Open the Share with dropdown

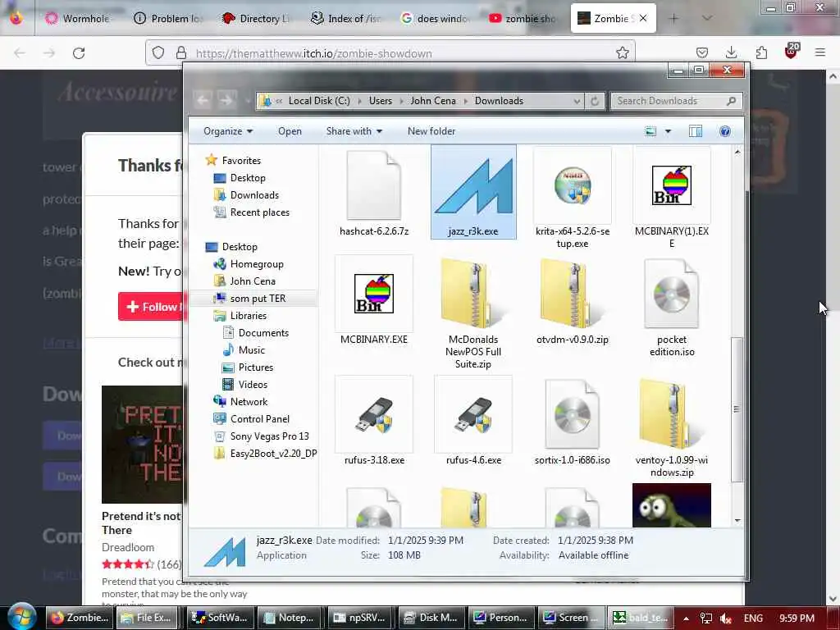pos(354,131)
